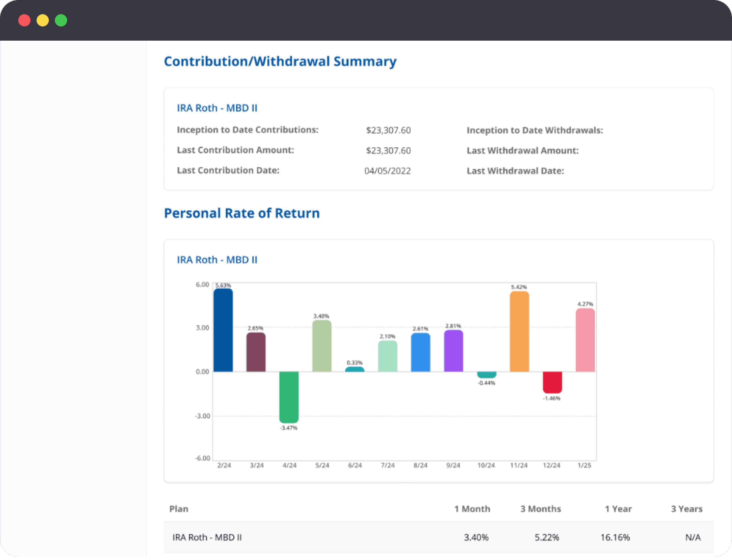This screenshot has height=560, width=732.
Task: Click the dark blue 2/24 bar
Action: [x=223, y=330]
